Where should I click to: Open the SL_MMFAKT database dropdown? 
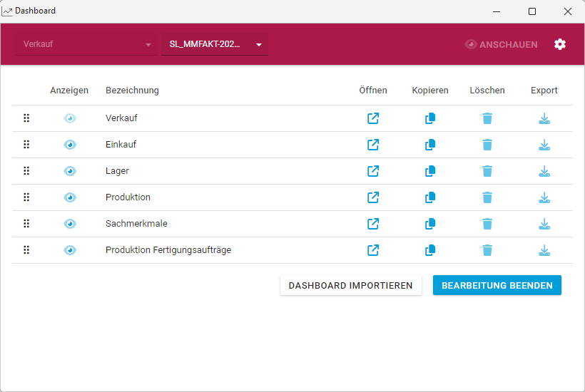214,44
